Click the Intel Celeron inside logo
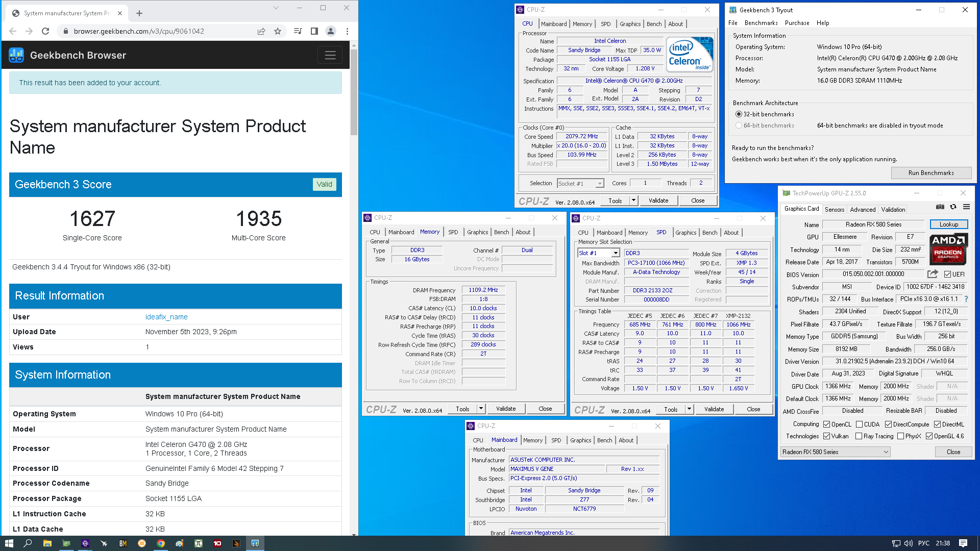 point(690,54)
